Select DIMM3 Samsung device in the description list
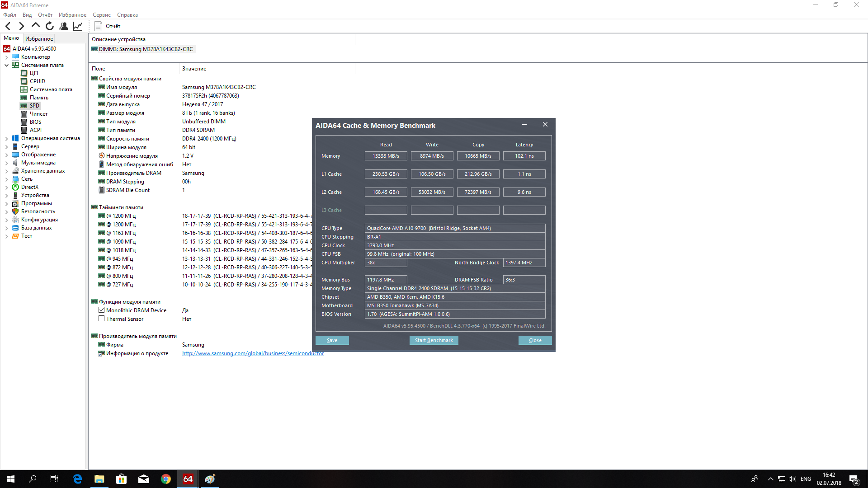The height and width of the screenshot is (488, 868). coord(146,49)
